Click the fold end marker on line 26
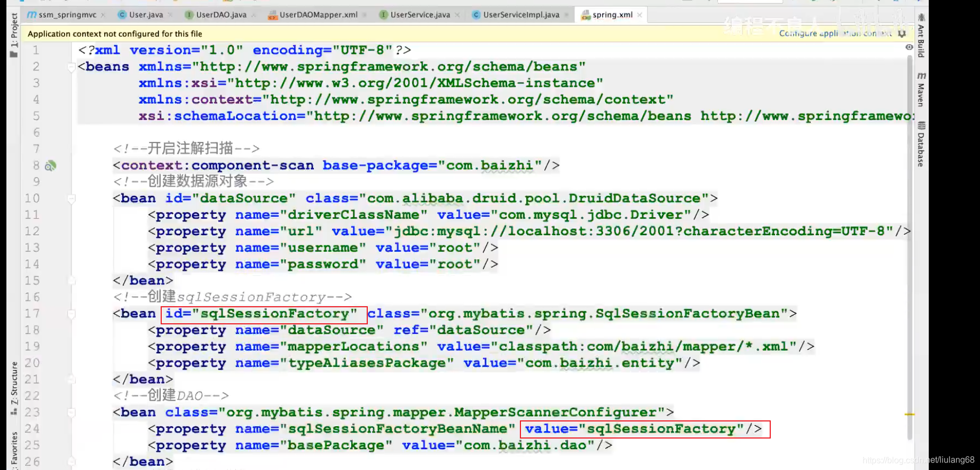The image size is (980, 470). (x=71, y=461)
